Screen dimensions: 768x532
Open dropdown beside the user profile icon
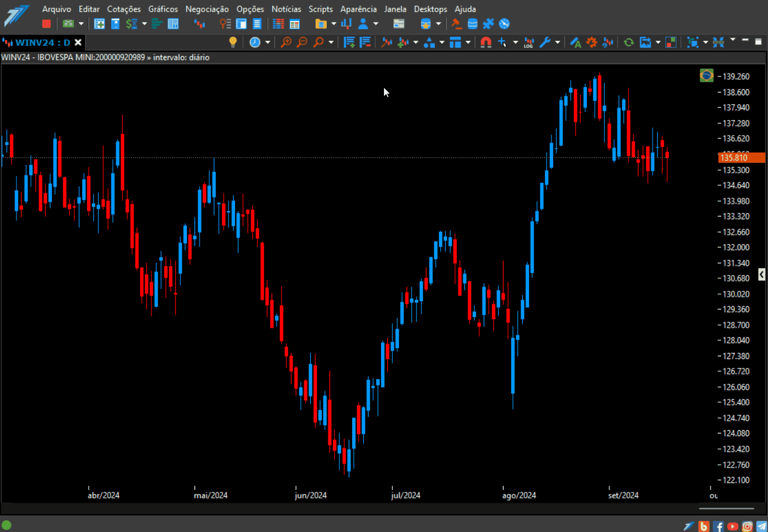click(x=376, y=24)
